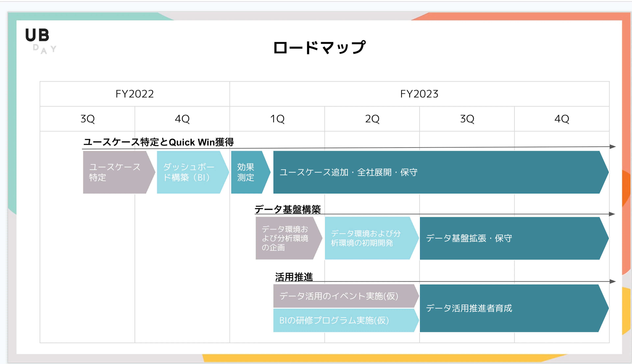Click the 初期開発 light blue arrow
The width and height of the screenshot is (632, 364).
coord(372,238)
